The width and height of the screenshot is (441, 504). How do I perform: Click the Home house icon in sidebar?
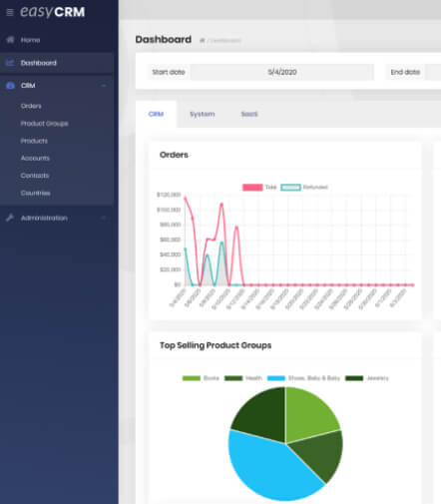coord(10,40)
